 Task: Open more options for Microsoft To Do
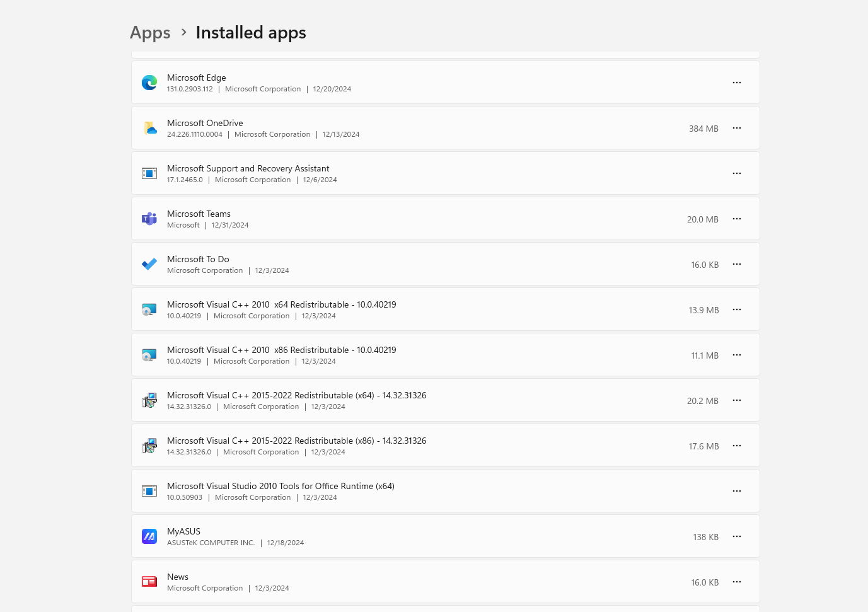point(737,264)
